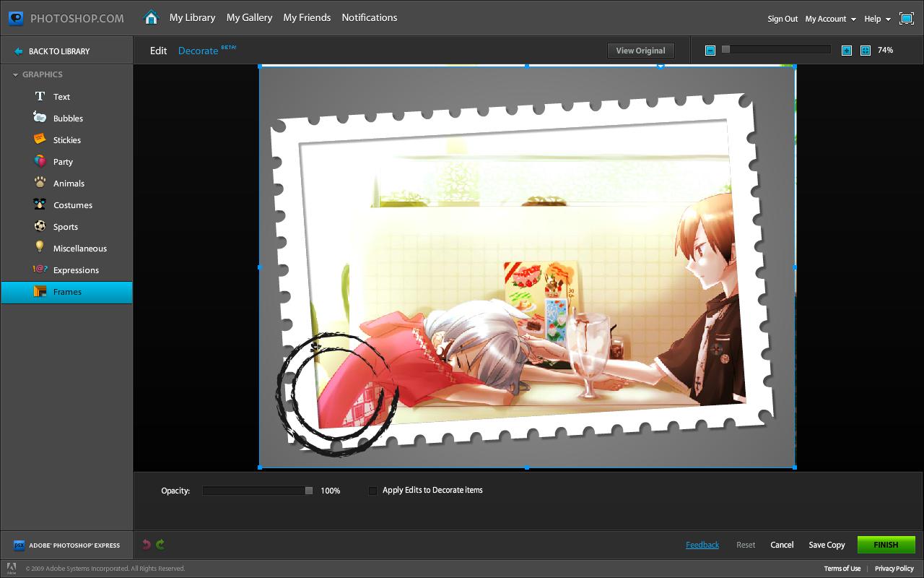924x578 pixels.
Task: Select the Expressions category label
Action: [76, 270]
